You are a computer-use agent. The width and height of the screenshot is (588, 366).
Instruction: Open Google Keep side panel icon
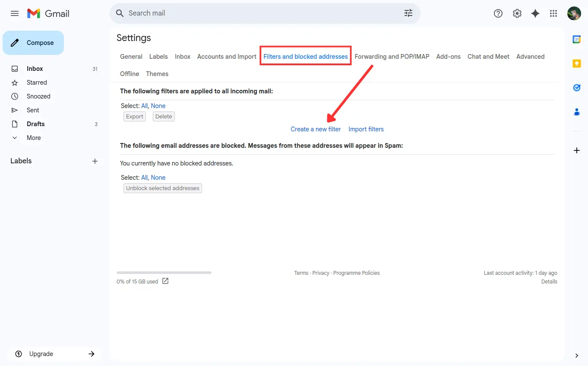pos(576,64)
